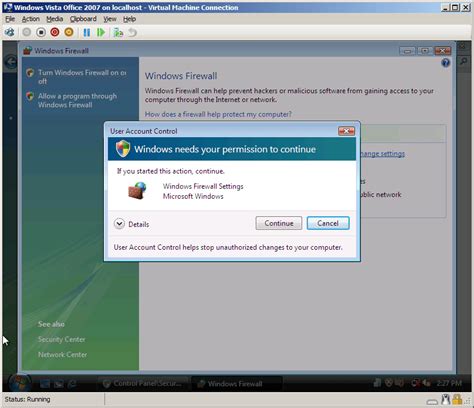
Task: Click 'Turn Windows Firewall on or off' link
Action: [x=82, y=77]
